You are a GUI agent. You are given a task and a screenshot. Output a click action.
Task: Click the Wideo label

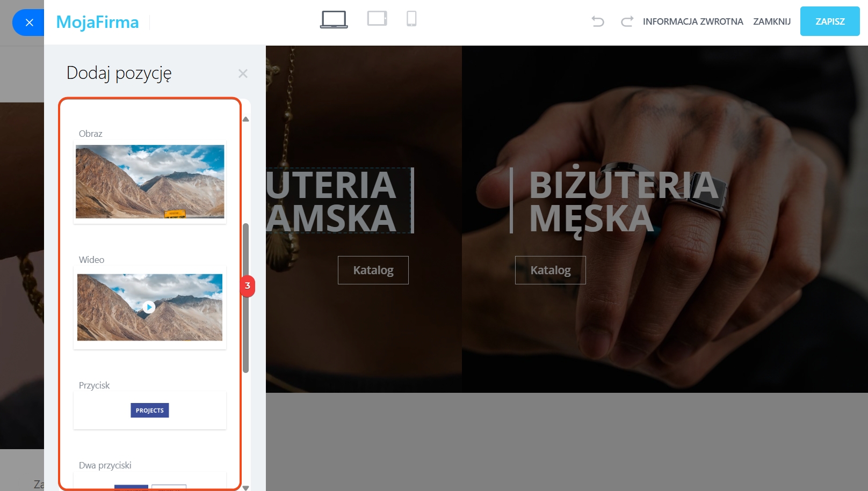[91, 260]
